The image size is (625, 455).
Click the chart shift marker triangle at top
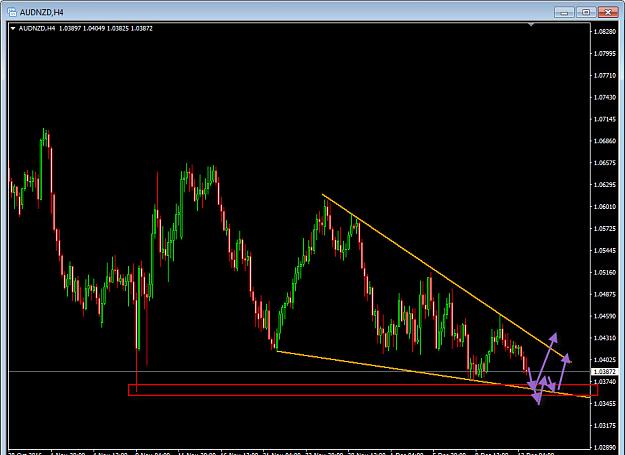[531, 25]
